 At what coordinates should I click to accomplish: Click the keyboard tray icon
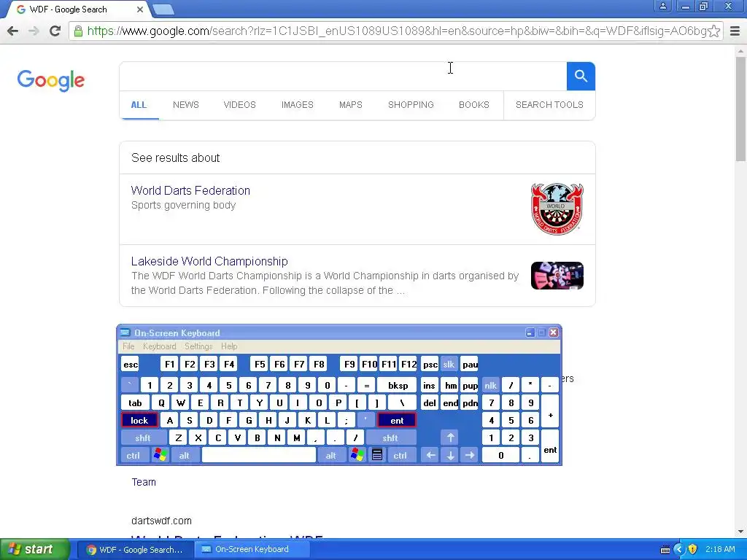pos(665,550)
